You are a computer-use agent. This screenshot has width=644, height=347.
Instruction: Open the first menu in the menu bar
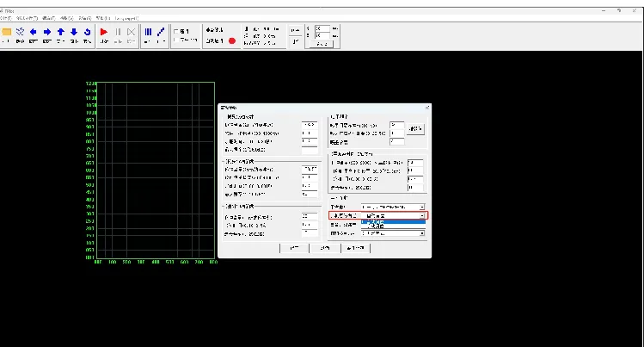[6, 18]
